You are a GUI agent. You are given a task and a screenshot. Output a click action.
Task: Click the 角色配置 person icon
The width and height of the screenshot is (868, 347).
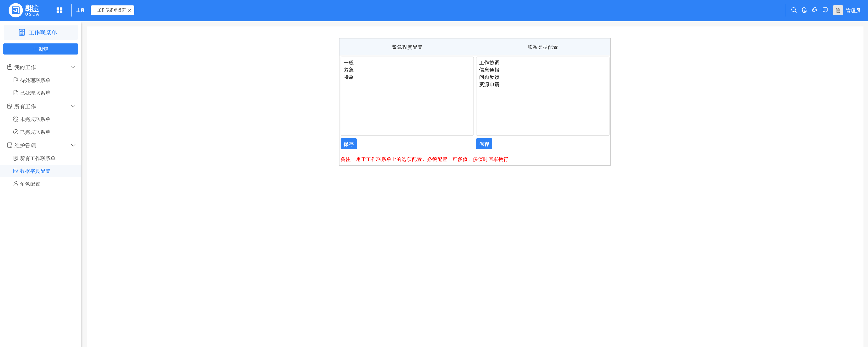[x=16, y=184]
